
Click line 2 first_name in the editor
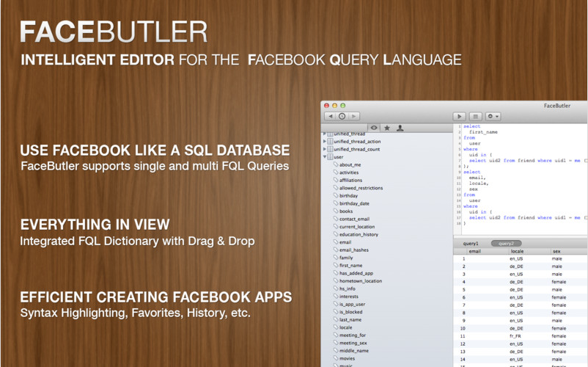point(483,132)
